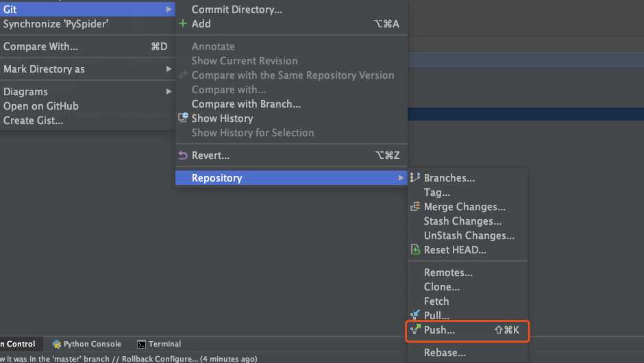Click the Pull arrow icon

(415, 315)
